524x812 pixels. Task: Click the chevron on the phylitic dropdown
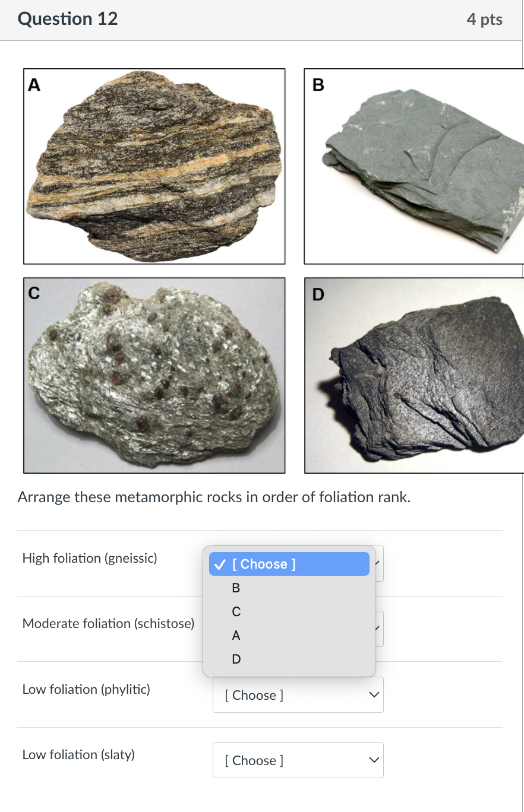[373, 693]
